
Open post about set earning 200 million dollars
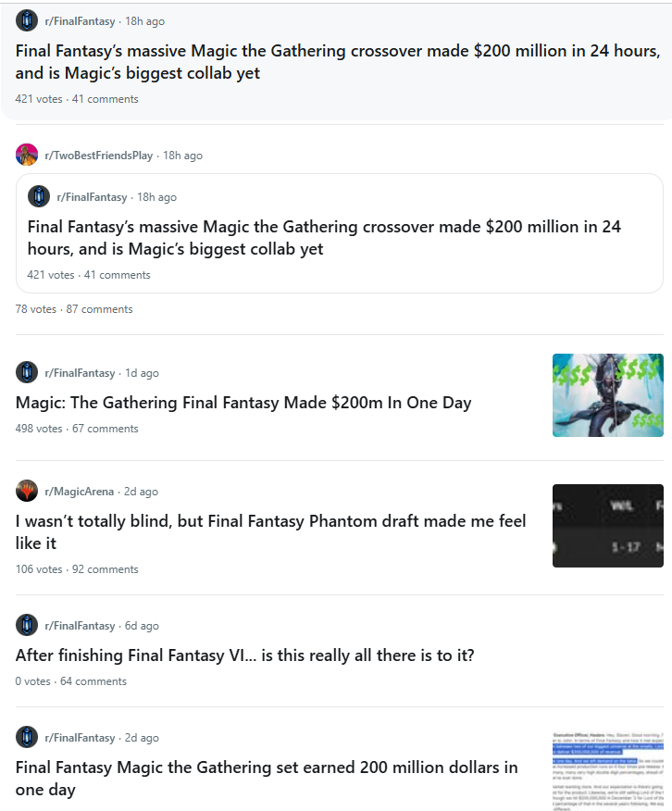click(x=267, y=778)
